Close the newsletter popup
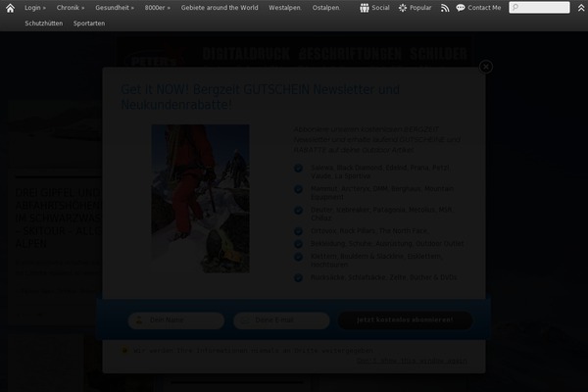This screenshot has height=392, width=588. click(x=486, y=67)
